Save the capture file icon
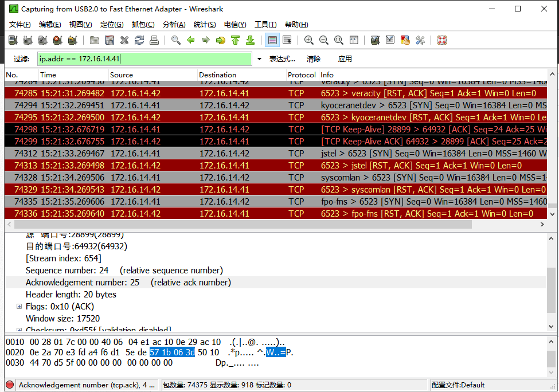Viewport: 559px width, 392px height. coord(110,40)
